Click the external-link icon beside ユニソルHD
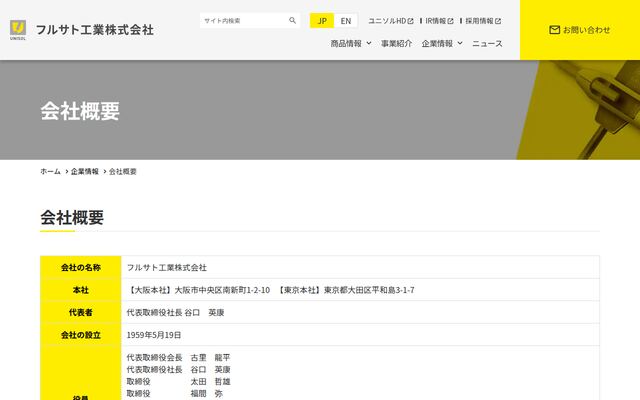The height and width of the screenshot is (400, 640). pos(411,21)
